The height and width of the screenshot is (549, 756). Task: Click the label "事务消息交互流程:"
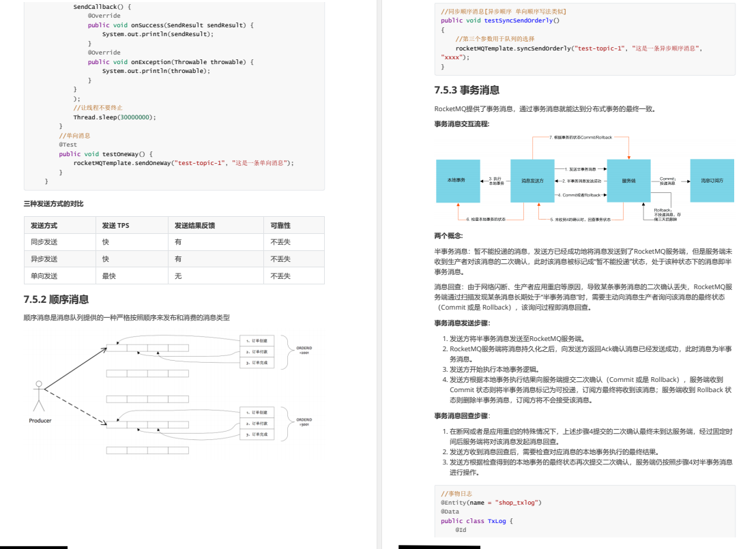pos(462,124)
